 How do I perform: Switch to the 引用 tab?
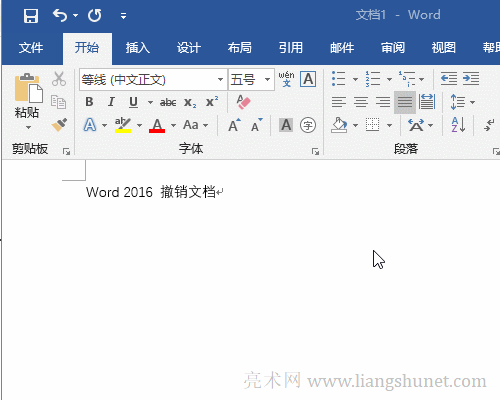tap(291, 48)
